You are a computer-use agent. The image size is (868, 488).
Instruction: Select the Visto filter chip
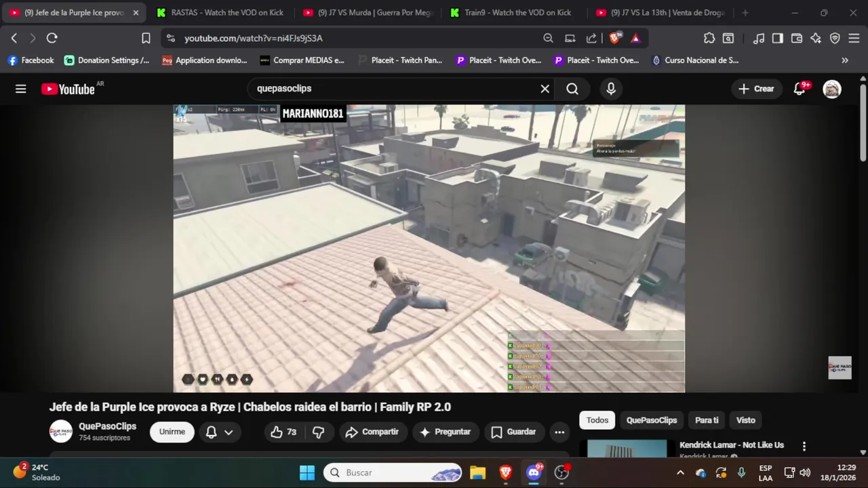tap(746, 420)
